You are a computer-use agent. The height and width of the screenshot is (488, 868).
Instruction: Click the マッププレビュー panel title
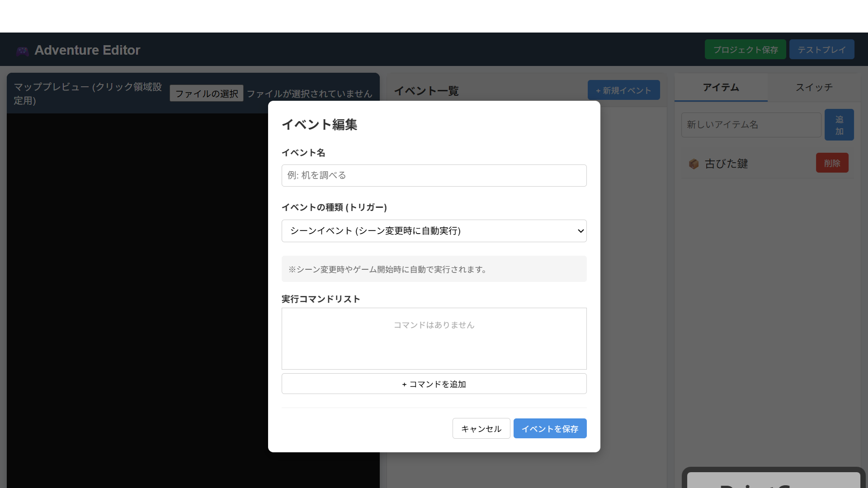point(88,94)
